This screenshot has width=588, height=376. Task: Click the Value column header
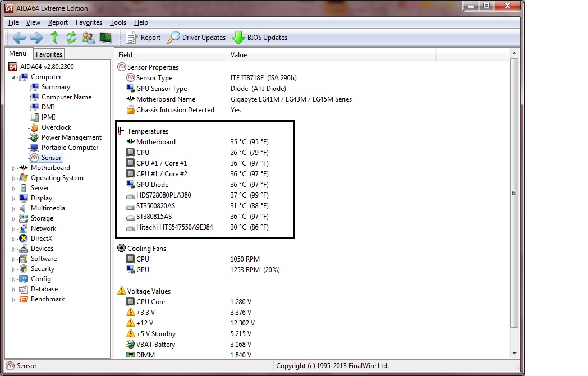point(331,55)
